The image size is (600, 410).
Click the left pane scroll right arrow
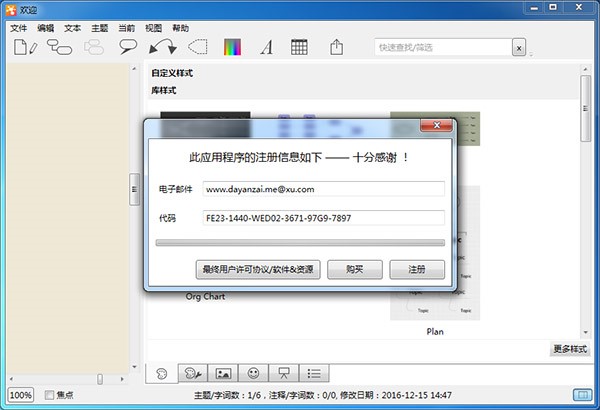point(122,379)
